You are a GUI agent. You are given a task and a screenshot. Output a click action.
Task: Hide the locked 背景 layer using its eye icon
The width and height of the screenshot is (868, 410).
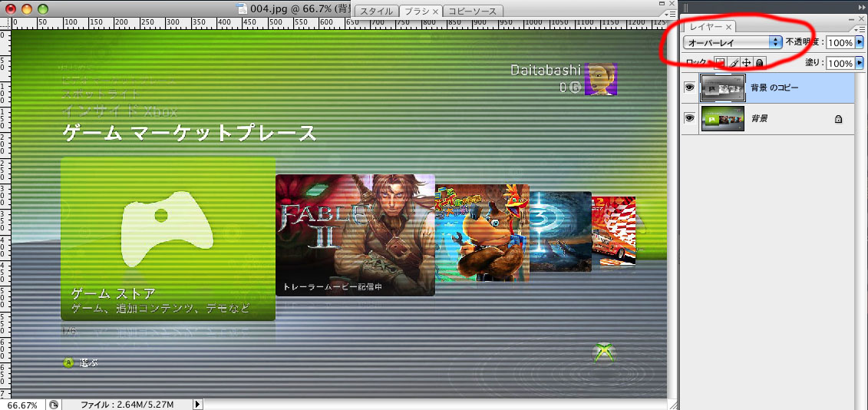689,118
